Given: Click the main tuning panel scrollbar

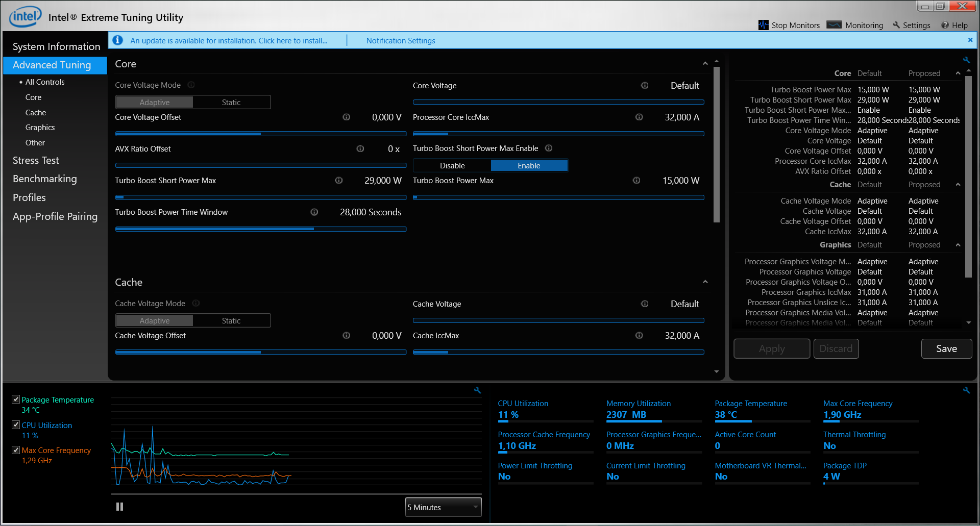Looking at the screenshot, I should [717, 144].
